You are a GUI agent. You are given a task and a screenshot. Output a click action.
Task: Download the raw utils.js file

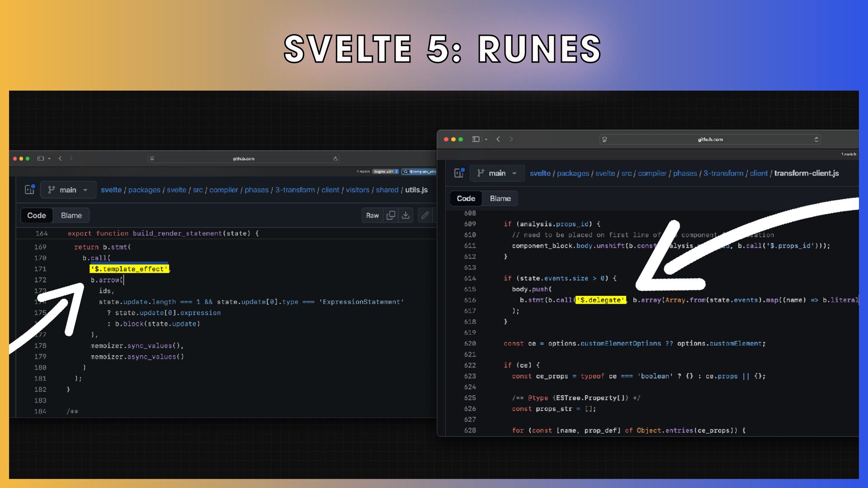(406, 216)
